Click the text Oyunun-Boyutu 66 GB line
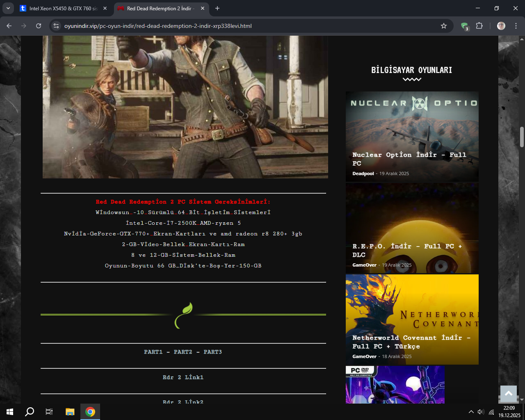Viewport: 525px width, 420px height. pos(183,266)
